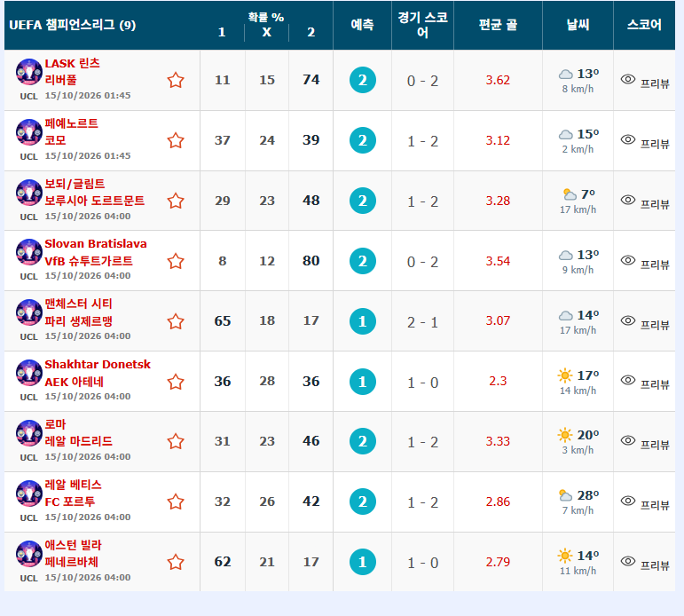Open preview eye icon for 보되/글림트 match

tap(628, 200)
